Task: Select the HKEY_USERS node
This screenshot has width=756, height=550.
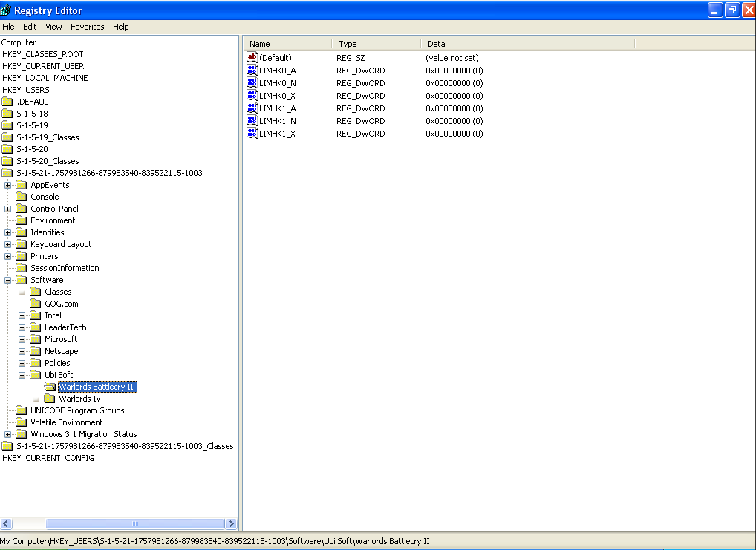Action: 25,90
